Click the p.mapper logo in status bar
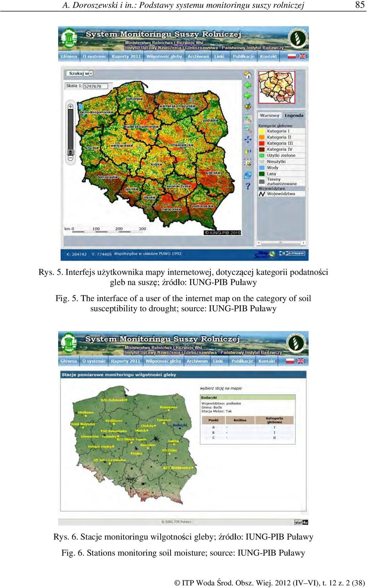Screen dimensions: 367x588 click(292, 253)
